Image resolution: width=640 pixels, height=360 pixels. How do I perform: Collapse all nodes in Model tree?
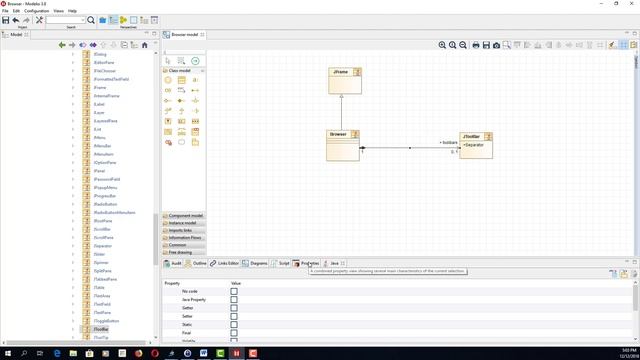[x=124, y=45]
